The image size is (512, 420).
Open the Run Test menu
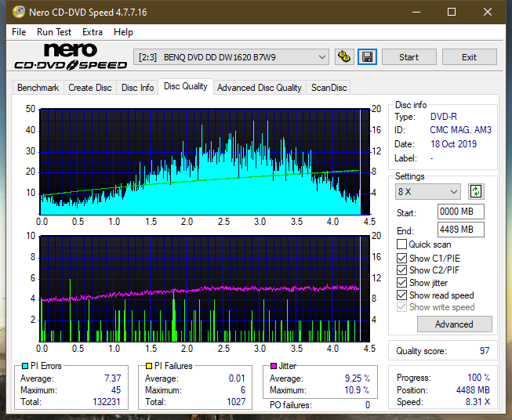tap(54, 32)
